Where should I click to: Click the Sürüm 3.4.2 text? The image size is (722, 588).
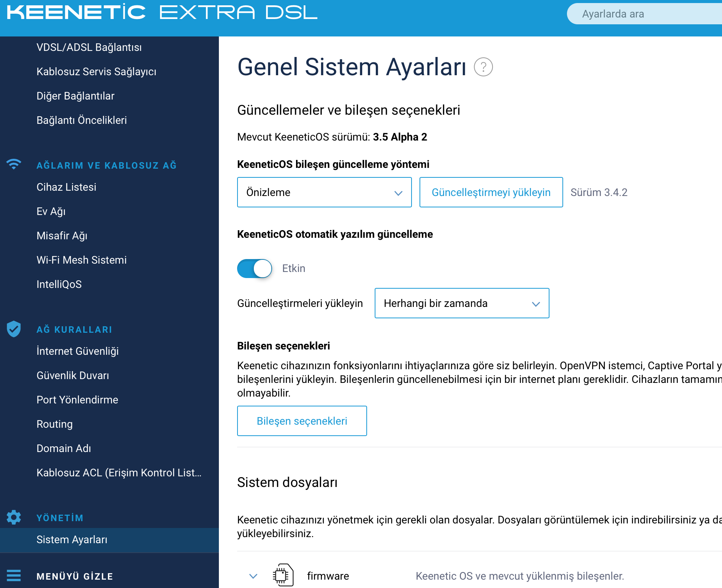(x=599, y=192)
